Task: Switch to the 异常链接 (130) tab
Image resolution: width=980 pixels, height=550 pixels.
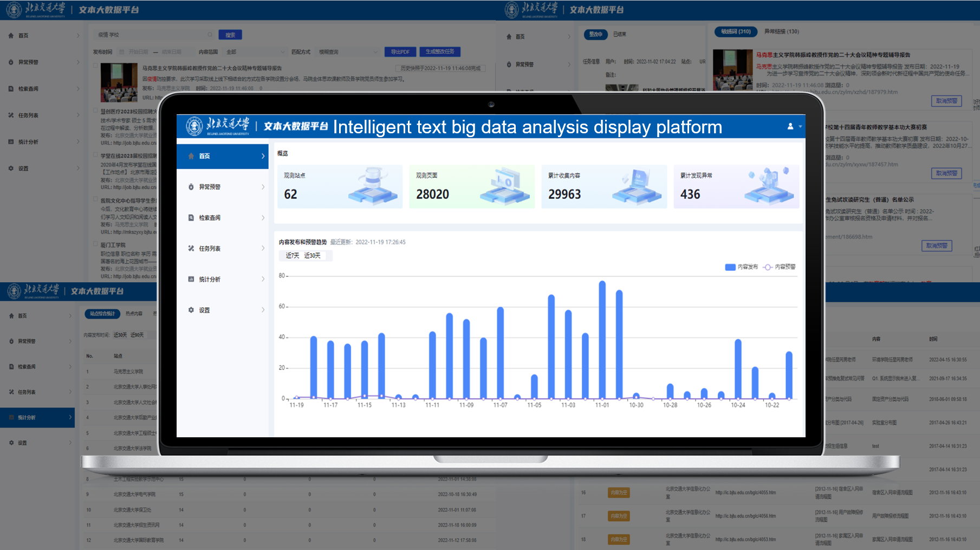Action: (781, 31)
